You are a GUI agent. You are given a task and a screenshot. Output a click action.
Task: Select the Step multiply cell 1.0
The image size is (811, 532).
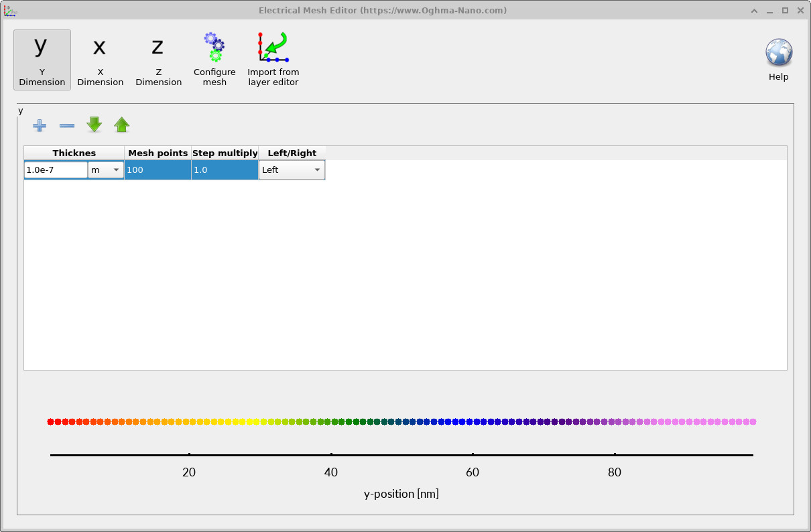(225, 170)
